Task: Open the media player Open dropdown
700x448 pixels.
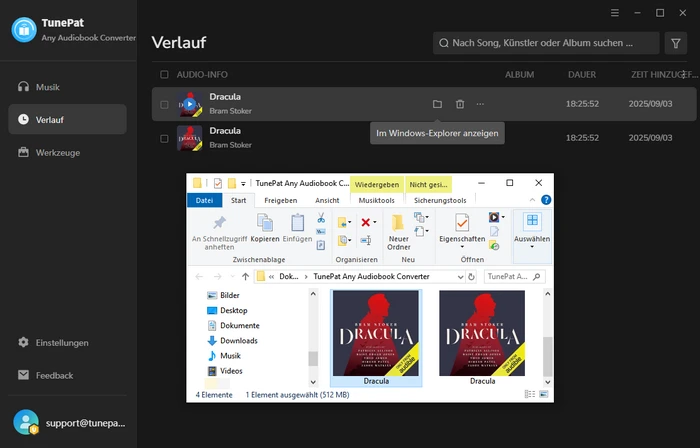Action: click(x=497, y=217)
